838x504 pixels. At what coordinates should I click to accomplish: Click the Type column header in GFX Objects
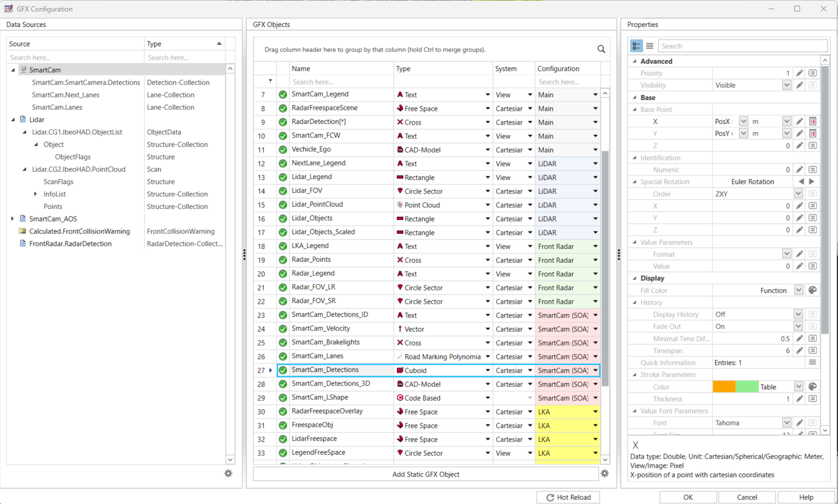[x=443, y=68]
